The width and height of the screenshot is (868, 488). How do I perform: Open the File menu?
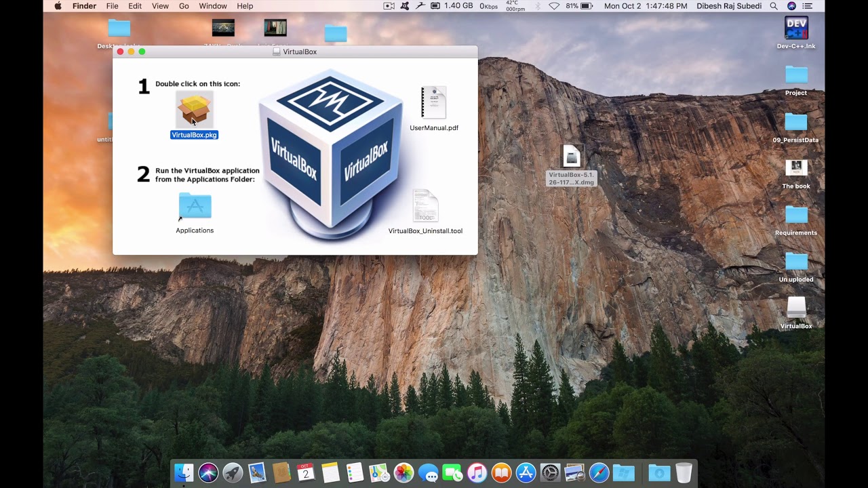coord(112,6)
